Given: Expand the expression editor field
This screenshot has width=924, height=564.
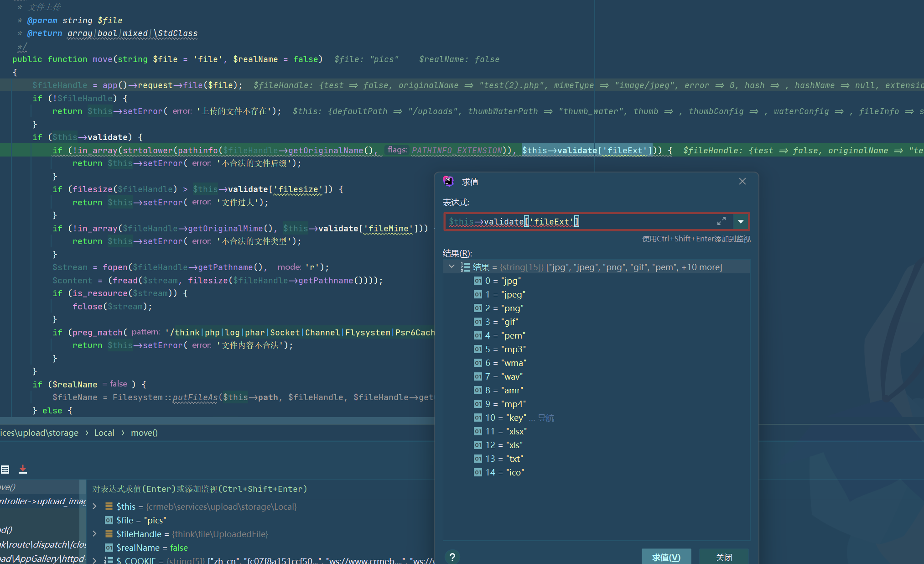Looking at the screenshot, I should click(x=721, y=221).
